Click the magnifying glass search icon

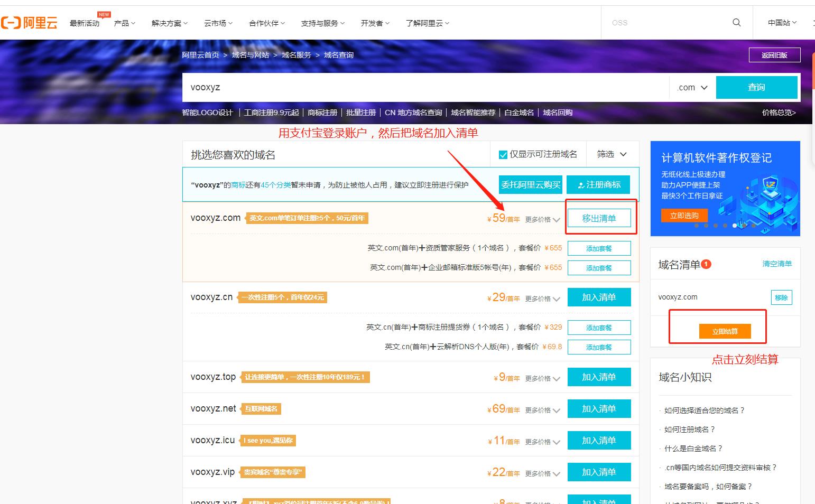pos(736,22)
